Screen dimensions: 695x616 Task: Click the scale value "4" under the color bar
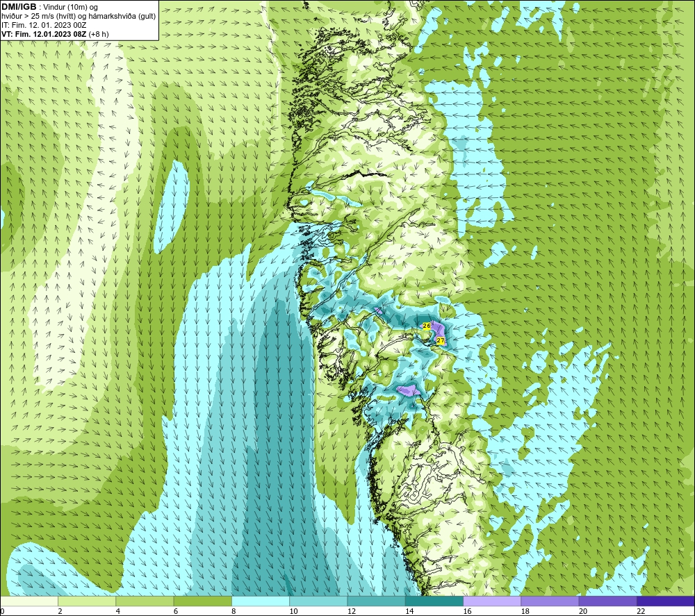[118, 611]
